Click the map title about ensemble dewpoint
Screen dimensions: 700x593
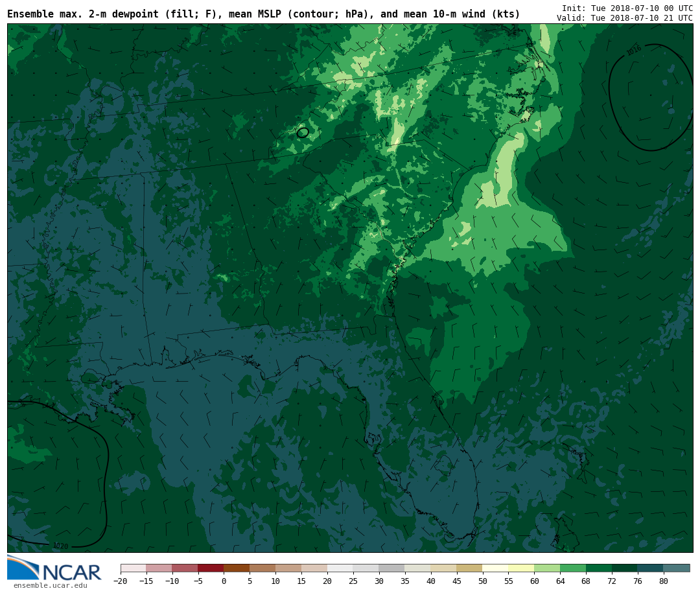pyautogui.click(x=263, y=14)
